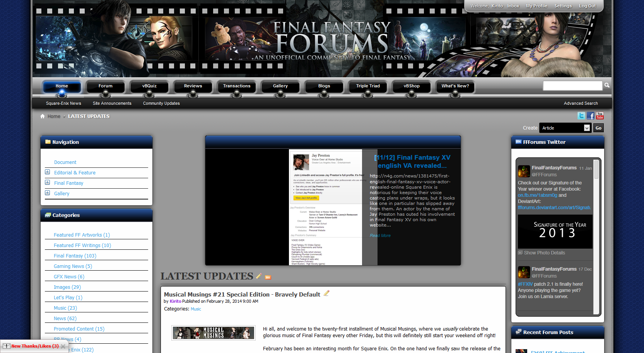The width and height of the screenshot is (644, 353).
Task: Click #FFXIV hashtag in tweet
Action: pos(525,284)
